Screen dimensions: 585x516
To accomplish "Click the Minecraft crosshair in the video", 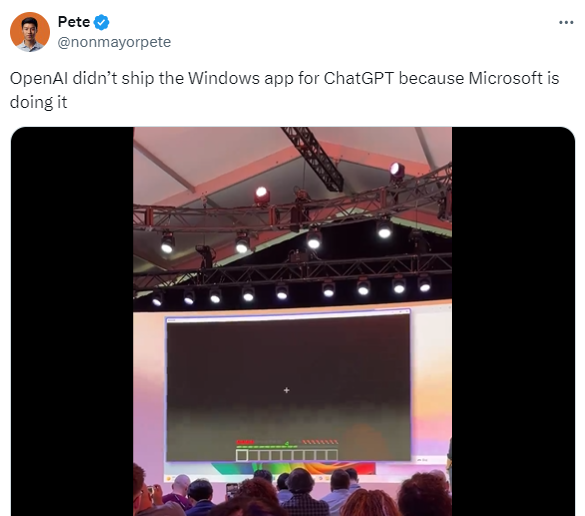I will pyautogui.click(x=287, y=390).
